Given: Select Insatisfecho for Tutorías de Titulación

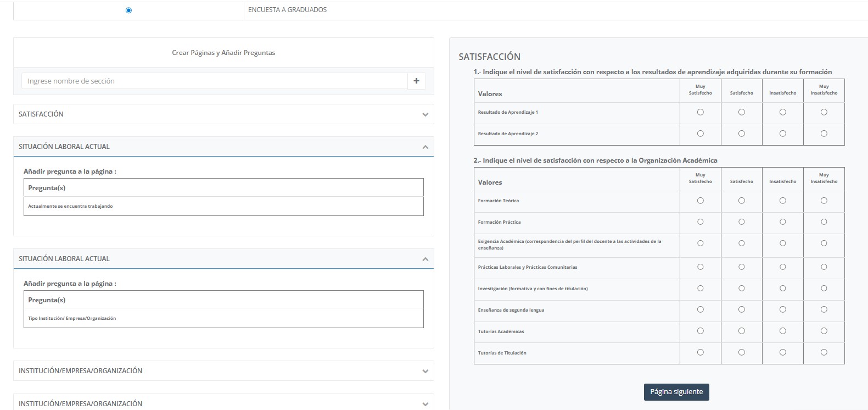Looking at the screenshot, I should [782, 353].
